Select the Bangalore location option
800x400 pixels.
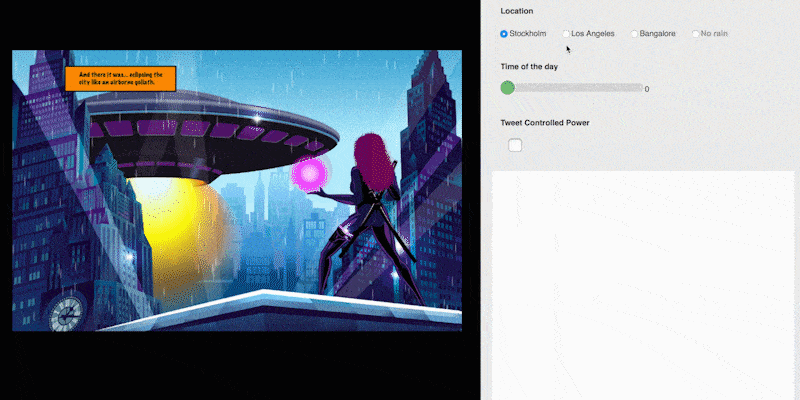tap(634, 34)
